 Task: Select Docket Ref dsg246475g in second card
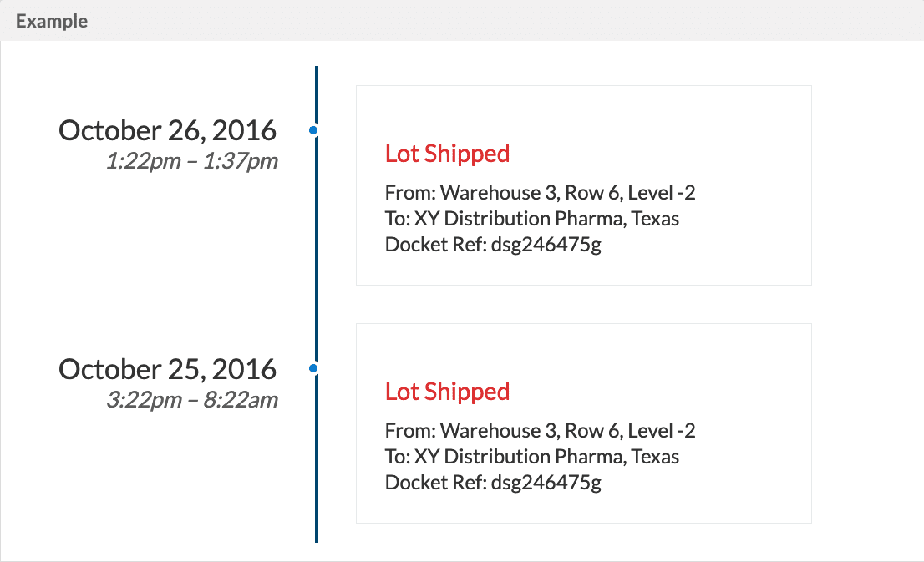coord(493,483)
